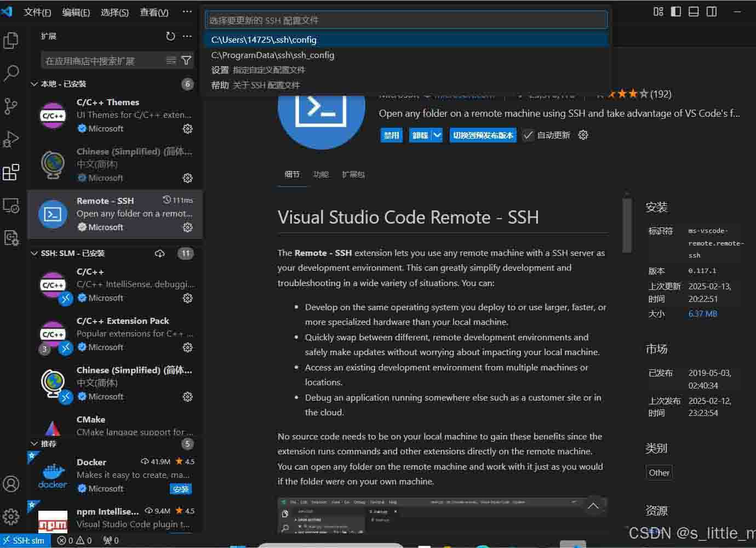This screenshot has width=756, height=548.
Task: Open Remote Explorer icon in activity bar
Action: point(11,206)
